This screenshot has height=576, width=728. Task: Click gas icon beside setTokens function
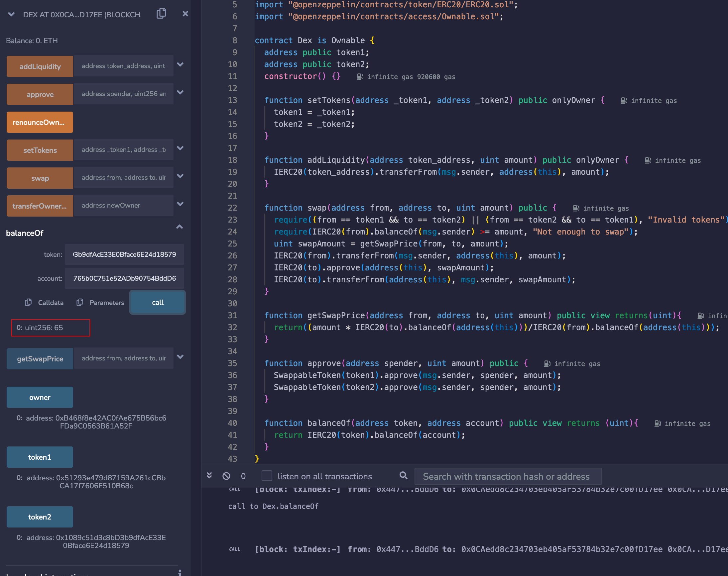(x=624, y=101)
